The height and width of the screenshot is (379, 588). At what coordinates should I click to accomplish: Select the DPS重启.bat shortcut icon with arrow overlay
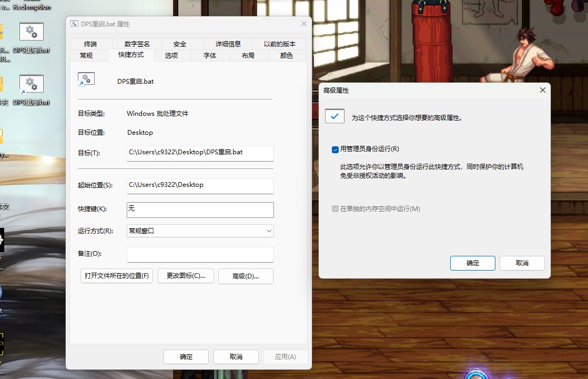coord(31,84)
